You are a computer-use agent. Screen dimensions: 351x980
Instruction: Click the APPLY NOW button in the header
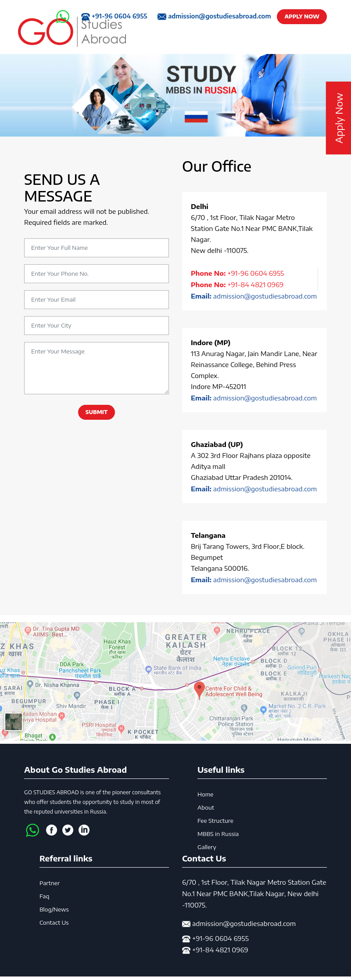pos(302,17)
